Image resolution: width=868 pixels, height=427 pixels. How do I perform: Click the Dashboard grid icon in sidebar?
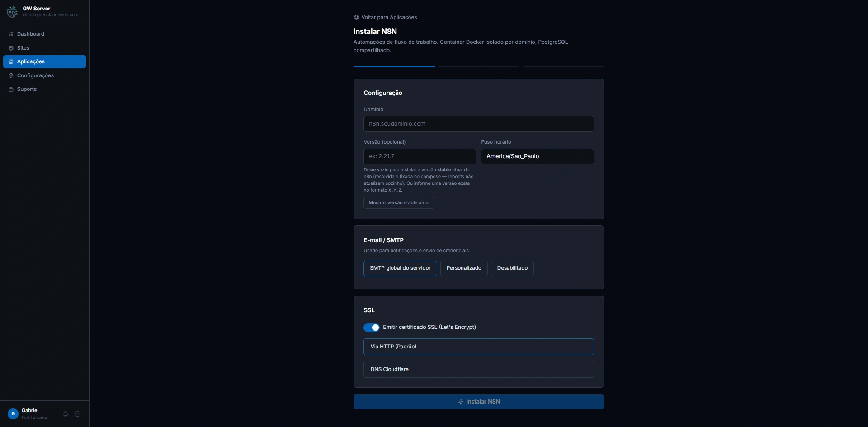[11, 34]
